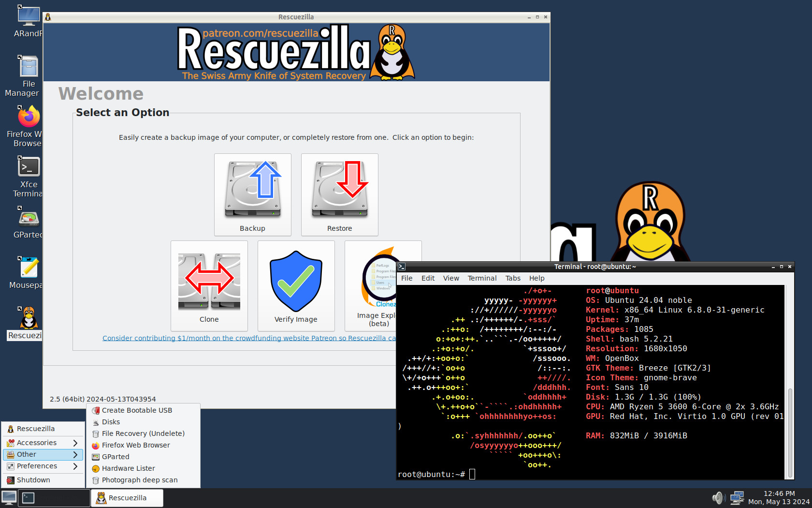This screenshot has height=508, width=812.
Task: Open terminal Help menu
Action: (536, 278)
